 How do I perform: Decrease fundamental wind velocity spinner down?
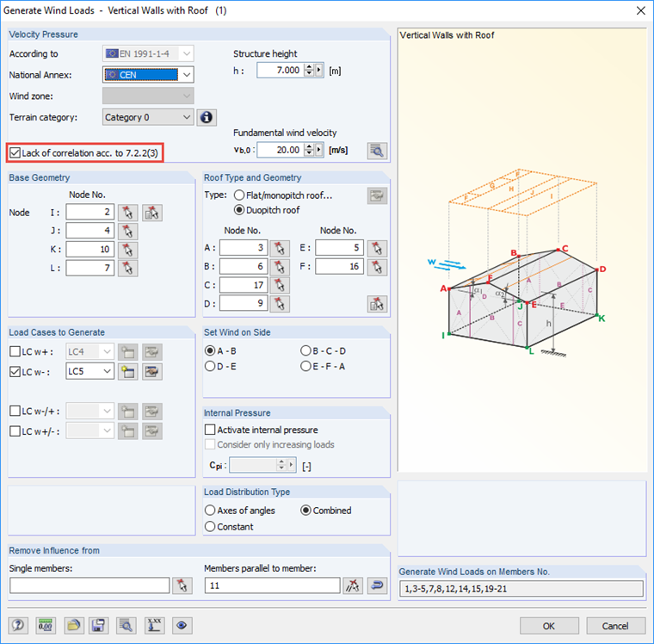(x=309, y=153)
